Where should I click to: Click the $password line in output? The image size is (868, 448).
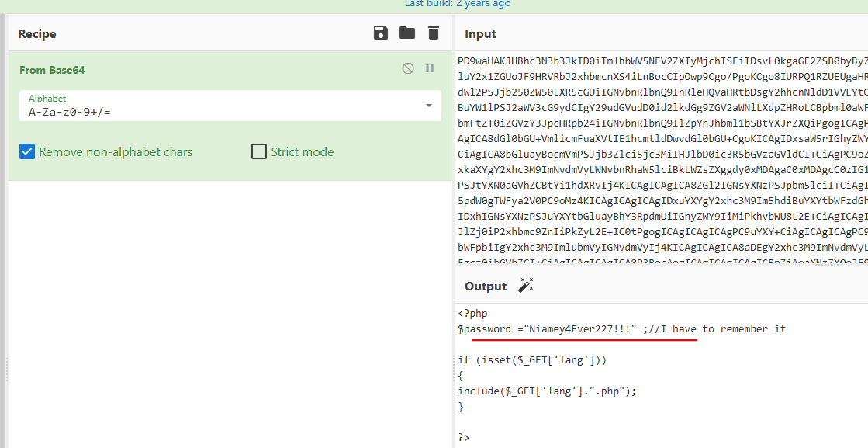[x=621, y=329]
